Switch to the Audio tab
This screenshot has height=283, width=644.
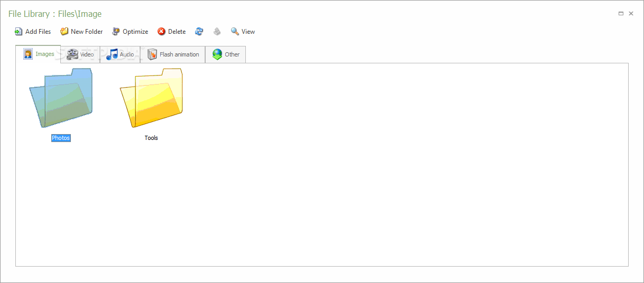(120, 54)
